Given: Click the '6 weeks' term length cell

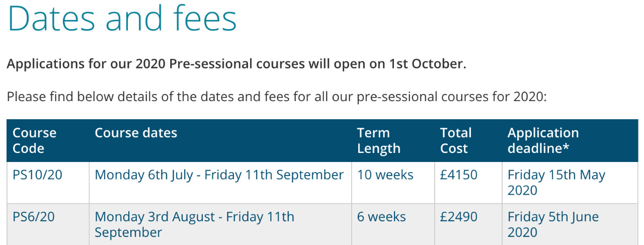Looking at the screenshot, I should point(381,217).
